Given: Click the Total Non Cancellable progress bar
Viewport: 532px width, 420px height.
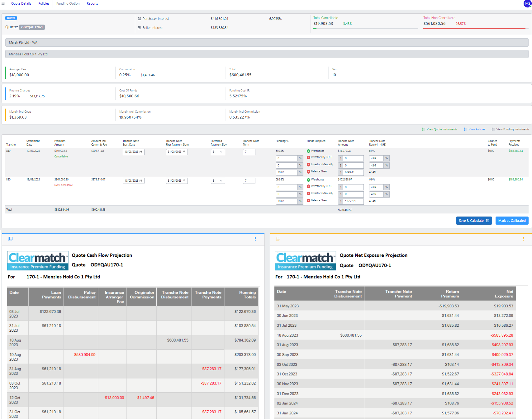Looking at the screenshot, I should 474,29.
